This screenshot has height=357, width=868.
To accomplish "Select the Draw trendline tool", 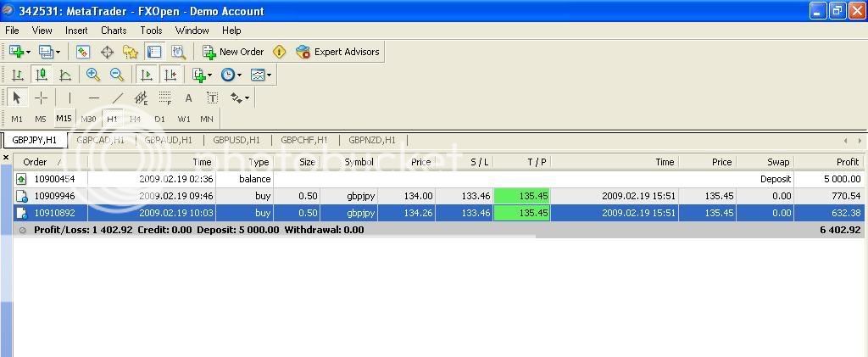I will (118, 98).
